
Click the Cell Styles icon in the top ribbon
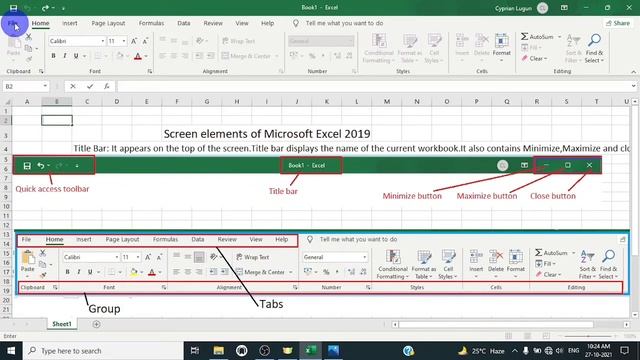[434, 48]
